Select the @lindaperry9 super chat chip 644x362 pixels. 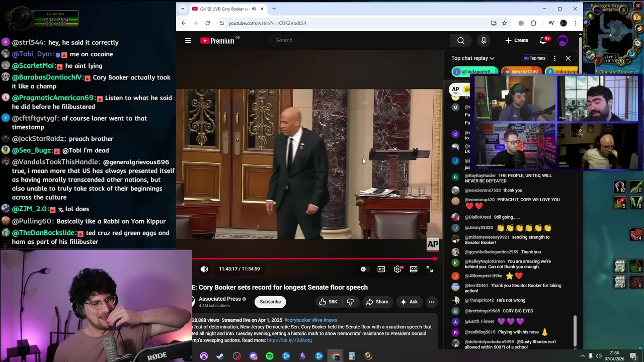pos(474,72)
